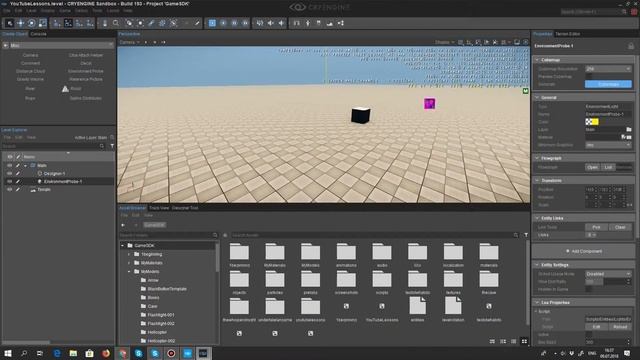This screenshot has width=640, height=360.
Task: Toggle the pencil lock for the Terrain layer
Action: coord(18,189)
